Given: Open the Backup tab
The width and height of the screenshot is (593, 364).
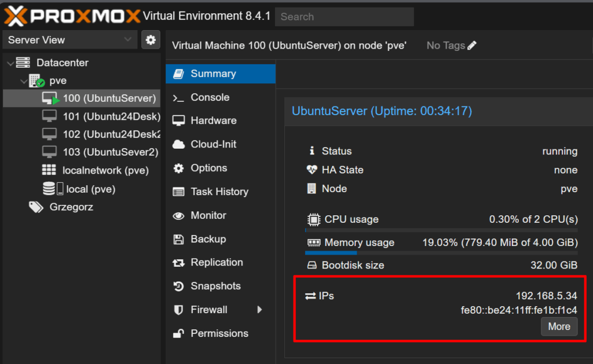Looking at the screenshot, I should 221,239.
